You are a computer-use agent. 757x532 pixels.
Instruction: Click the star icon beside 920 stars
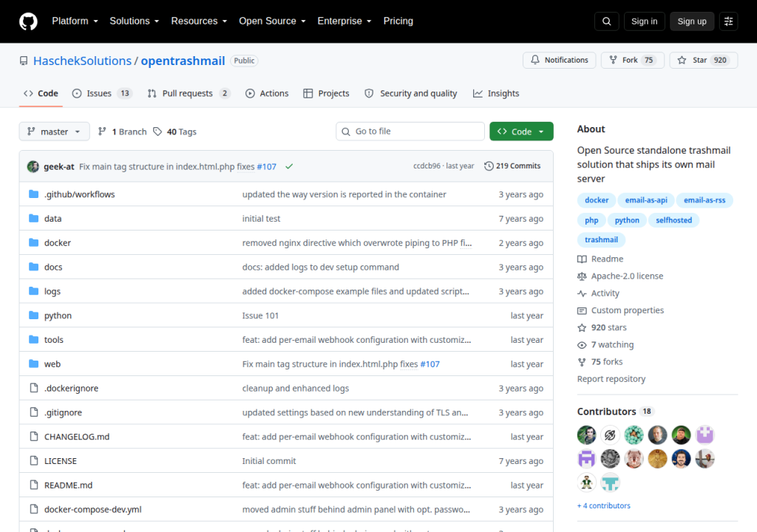click(583, 327)
